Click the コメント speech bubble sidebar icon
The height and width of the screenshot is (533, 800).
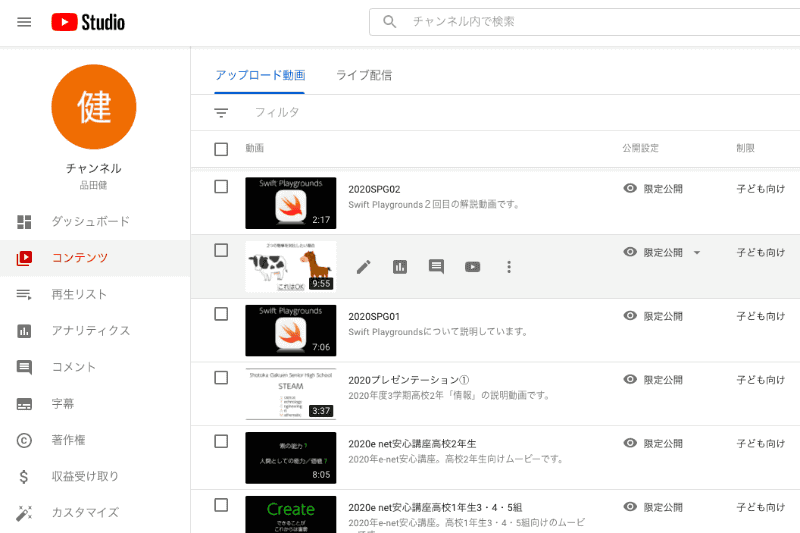pyautogui.click(x=24, y=367)
